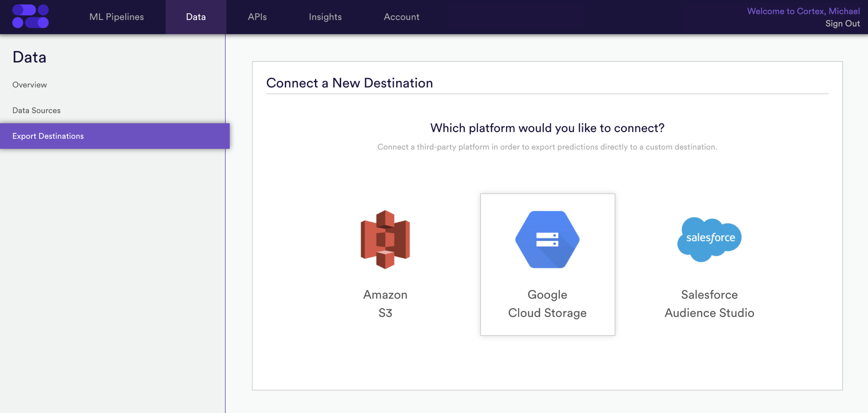The width and height of the screenshot is (868, 413).
Task: Open the Insights tab
Action: click(x=325, y=17)
